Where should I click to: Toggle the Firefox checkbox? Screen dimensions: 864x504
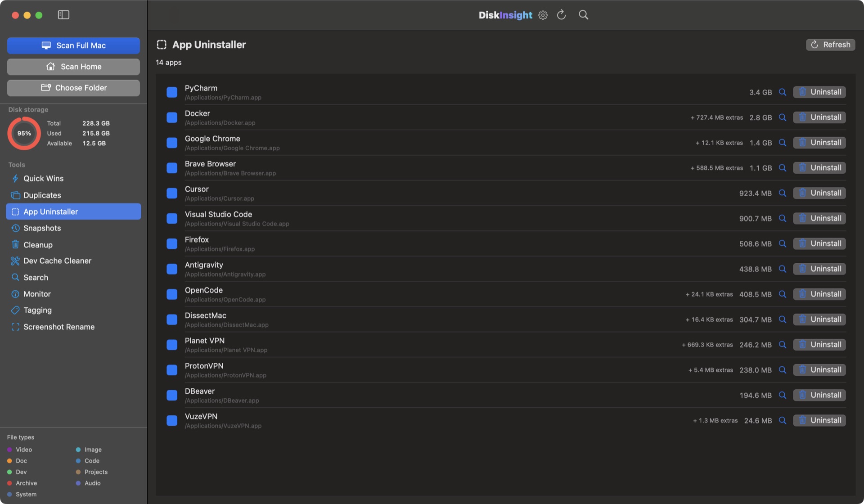(x=172, y=243)
